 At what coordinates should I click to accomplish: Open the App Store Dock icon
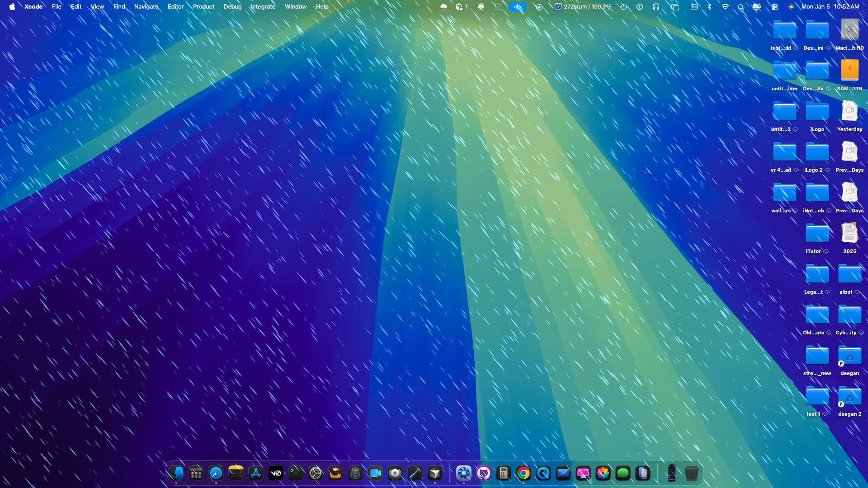pyautogui.click(x=256, y=473)
